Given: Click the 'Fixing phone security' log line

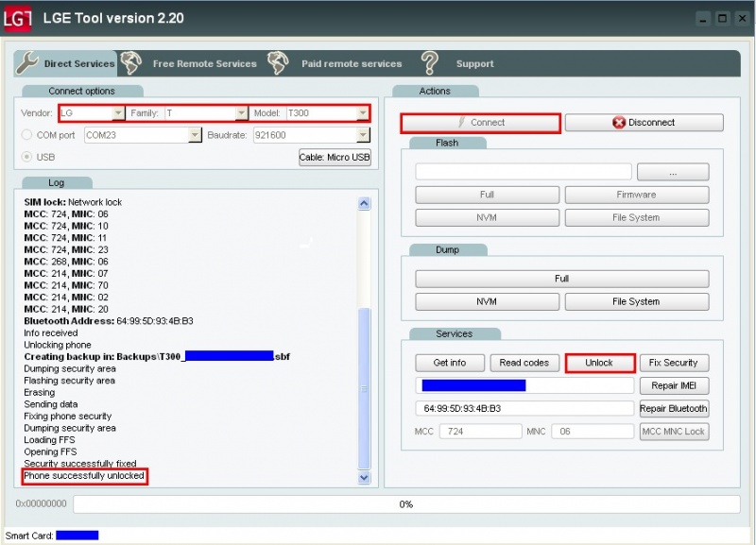Looking at the screenshot, I should (x=67, y=417).
